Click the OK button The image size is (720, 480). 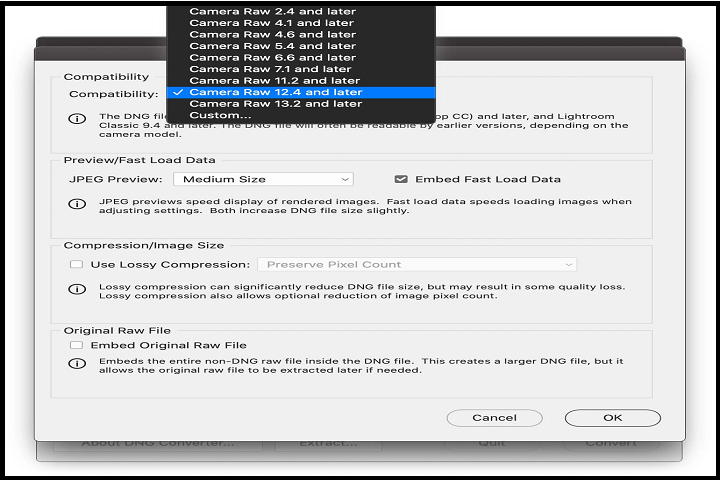point(612,418)
